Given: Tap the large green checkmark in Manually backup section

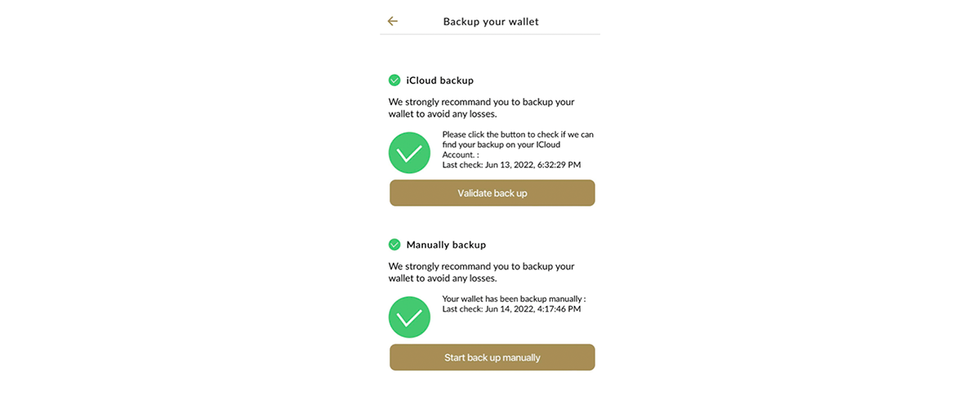Looking at the screenshot, I should 409,317.
